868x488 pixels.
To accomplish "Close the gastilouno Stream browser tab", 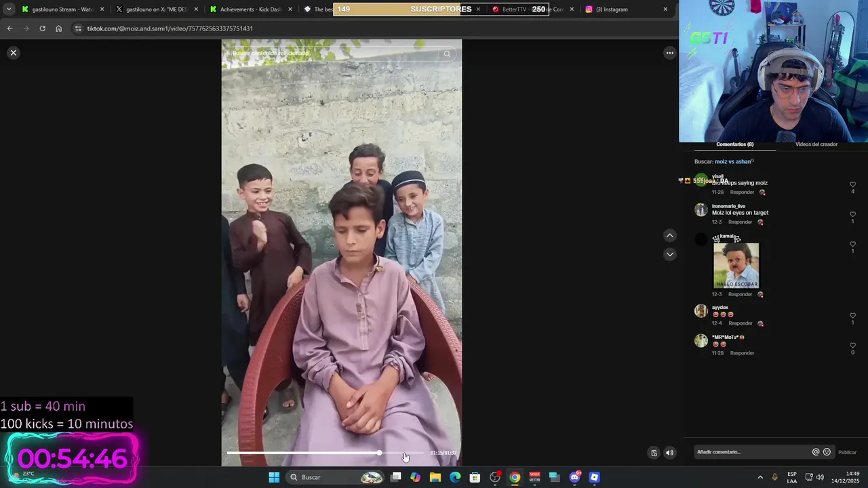I will tap(102, 9).
